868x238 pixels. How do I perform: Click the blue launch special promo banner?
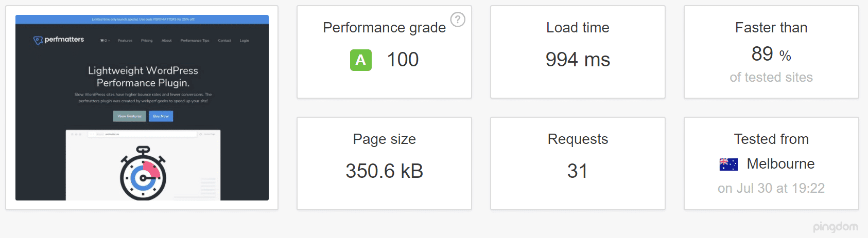click(142, 20)
